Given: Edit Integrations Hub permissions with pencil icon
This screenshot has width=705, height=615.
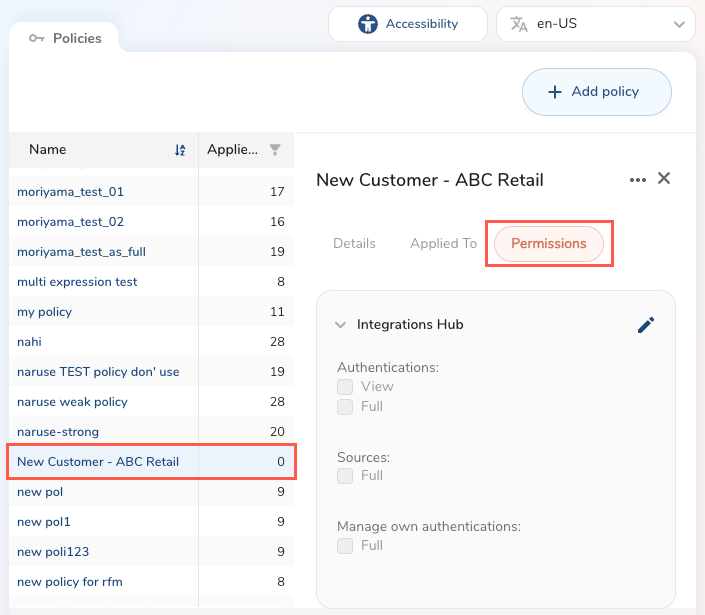Looking at the screenshot, I should [646, 325].
